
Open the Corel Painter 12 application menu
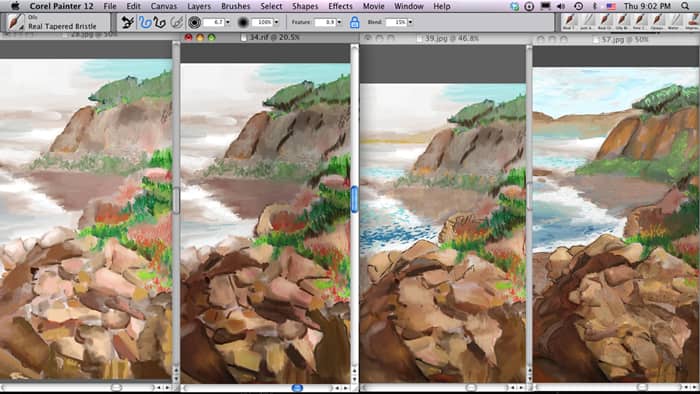[x=61, y=6]
